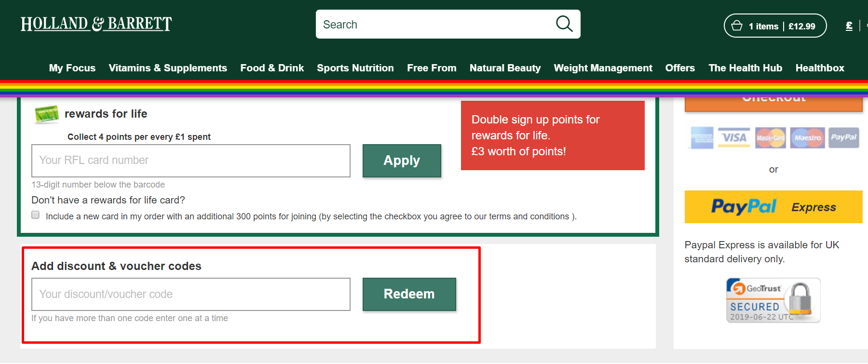Screen dimensions: 868x364
Task: Open the basket showing 1 item
Action: (x=774, y=26)
